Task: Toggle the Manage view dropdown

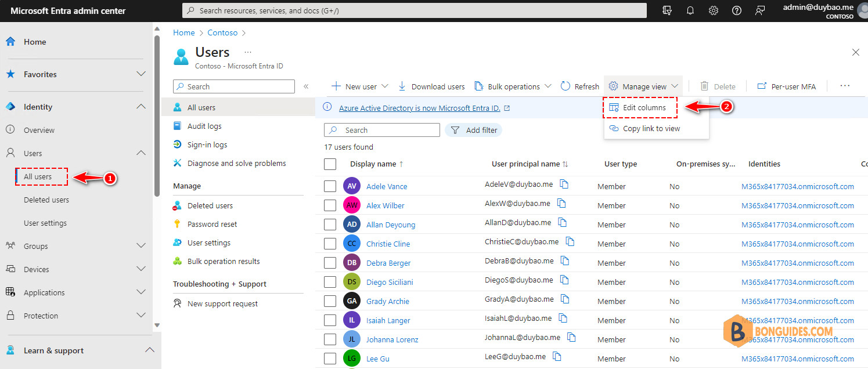Action: [x=643, y=86]
